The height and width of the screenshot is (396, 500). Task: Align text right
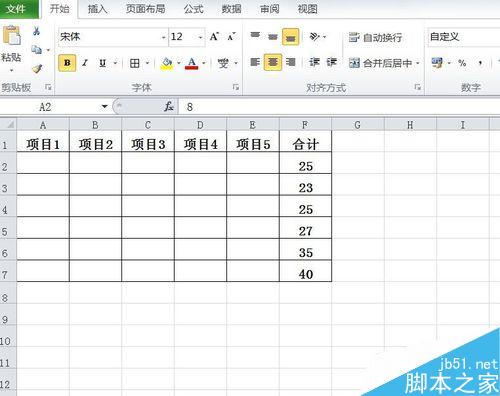click(x=291, y=62)
